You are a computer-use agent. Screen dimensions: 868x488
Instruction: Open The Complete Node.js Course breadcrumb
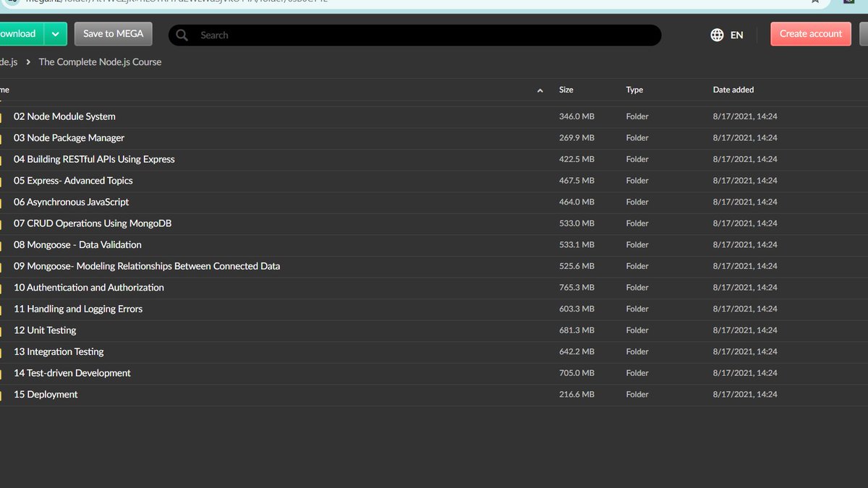[x=100, y=62]
